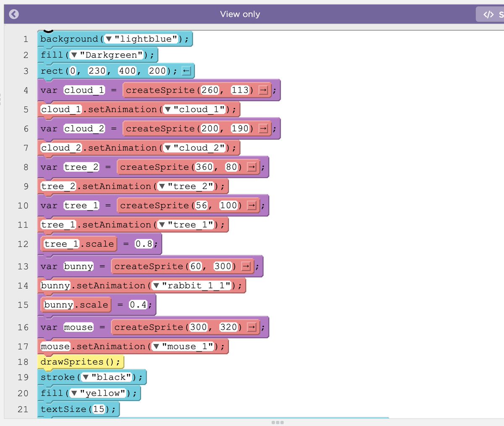The width and height of the screenshot is (504, 426).
Task: Click the mouse variable name field on line 16
Action: coord(79,327)
